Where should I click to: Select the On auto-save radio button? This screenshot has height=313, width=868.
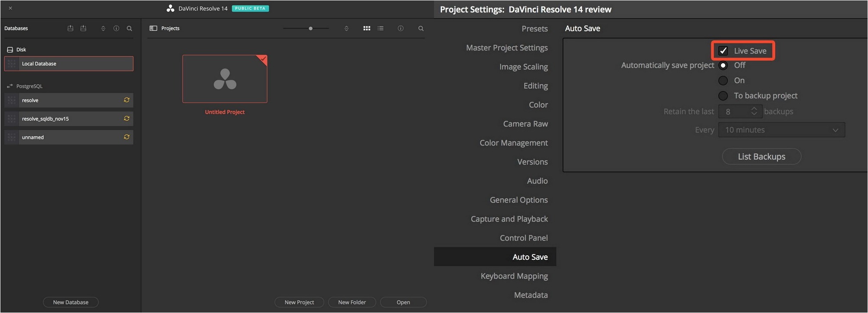(x=723, y=81)
